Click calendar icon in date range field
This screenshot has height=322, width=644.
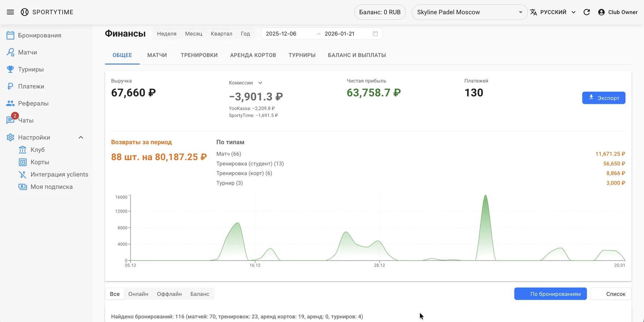tap(375, 34)
